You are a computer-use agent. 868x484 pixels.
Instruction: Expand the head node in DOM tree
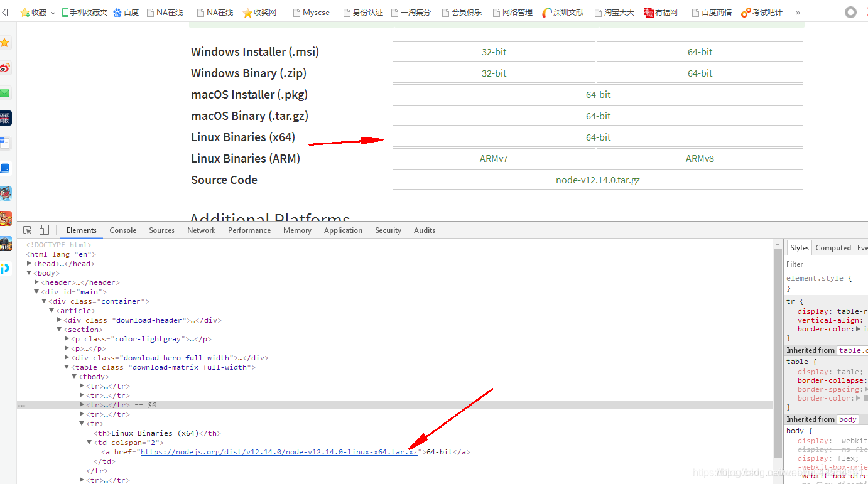point(30,264)
